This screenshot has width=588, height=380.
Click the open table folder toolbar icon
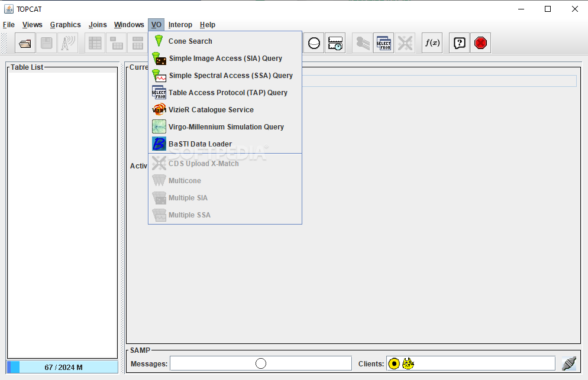(25, 43)
